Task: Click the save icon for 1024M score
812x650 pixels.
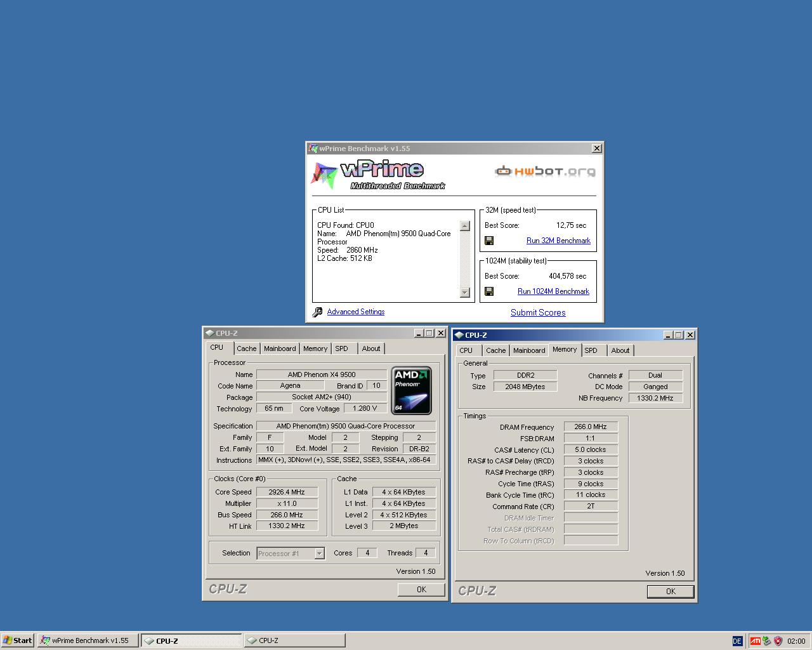Action: (489, 291)
